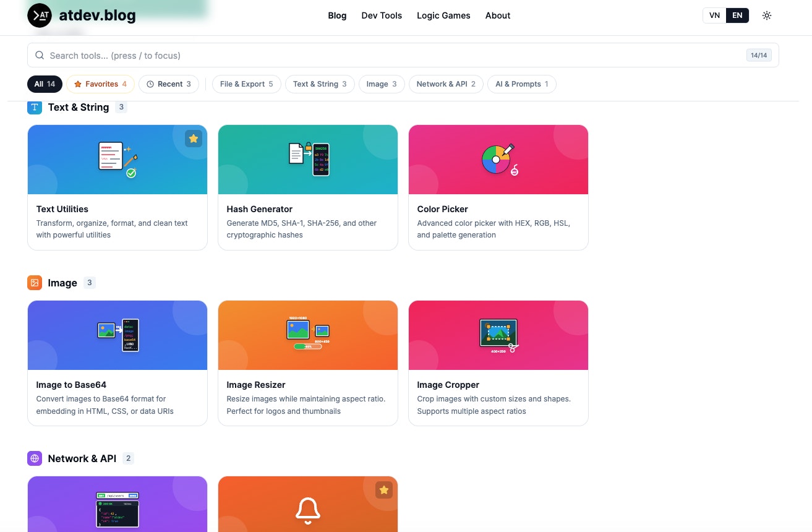The width and height of the screenshot is (812, 532).
Task: Filter by Image chip
Action: coord(382,84)
